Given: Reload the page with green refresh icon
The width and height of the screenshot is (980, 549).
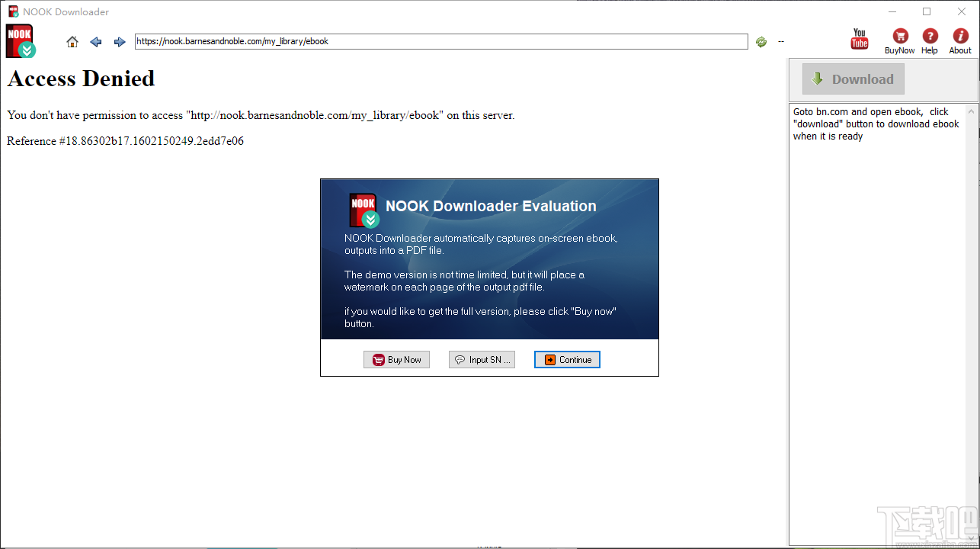Looking at the screenshot, I should tap(761, 42).
